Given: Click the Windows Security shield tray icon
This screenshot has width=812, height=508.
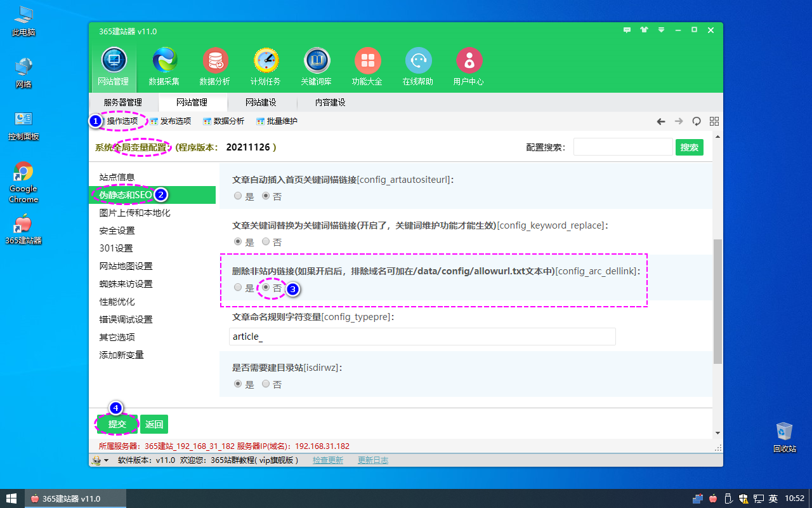Looking at the screenshot, I should tap(743, 498).
